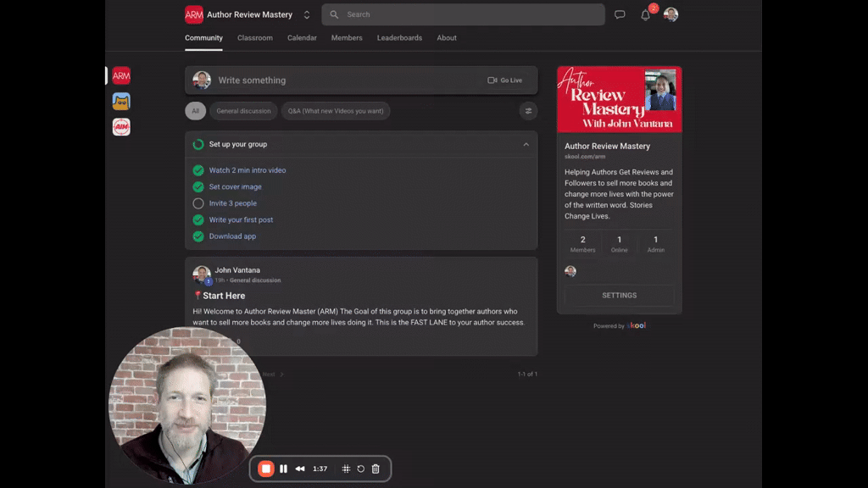Viewport: 868px width, 488px height.
Task: Switch to the Classroom tab
Action: click(254, 37)
